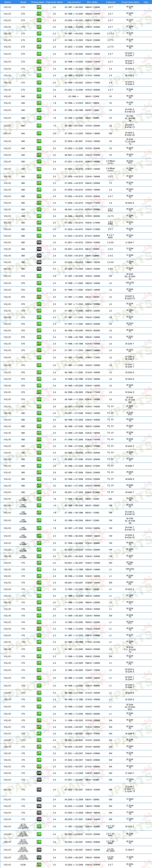Click petrol icon in XC90 2.5 T row
This screenshot has height=868, width=152.
click(39, 865)
